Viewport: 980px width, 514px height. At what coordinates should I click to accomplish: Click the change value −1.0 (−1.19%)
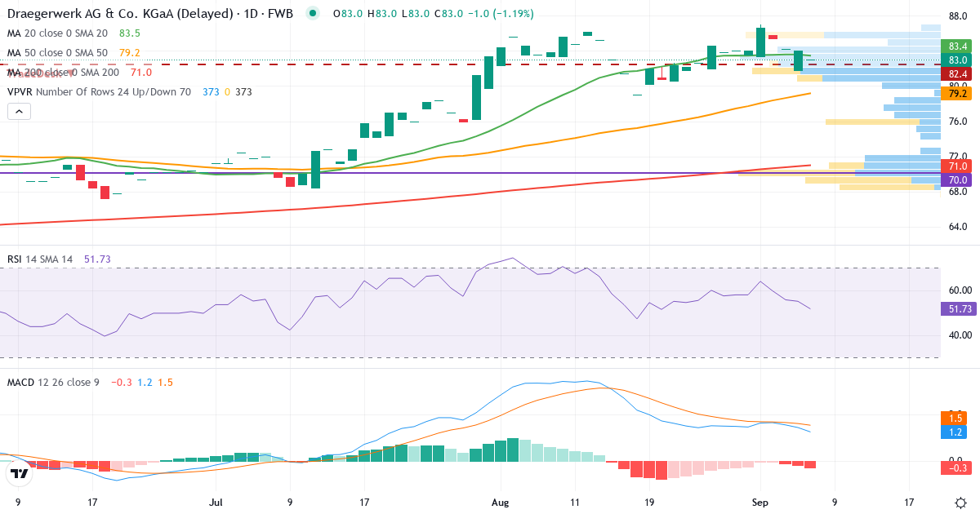500,14
